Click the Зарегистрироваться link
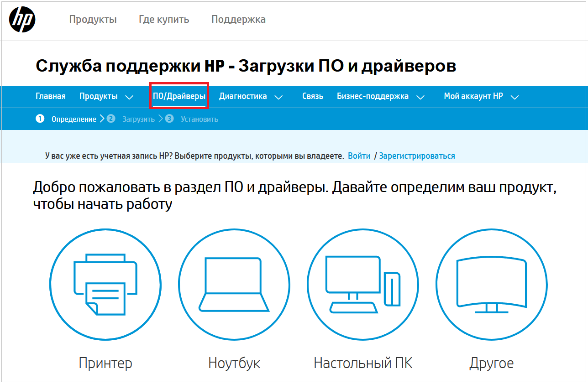Viewport: 588px width, 384px height. (x=417, y=156)
